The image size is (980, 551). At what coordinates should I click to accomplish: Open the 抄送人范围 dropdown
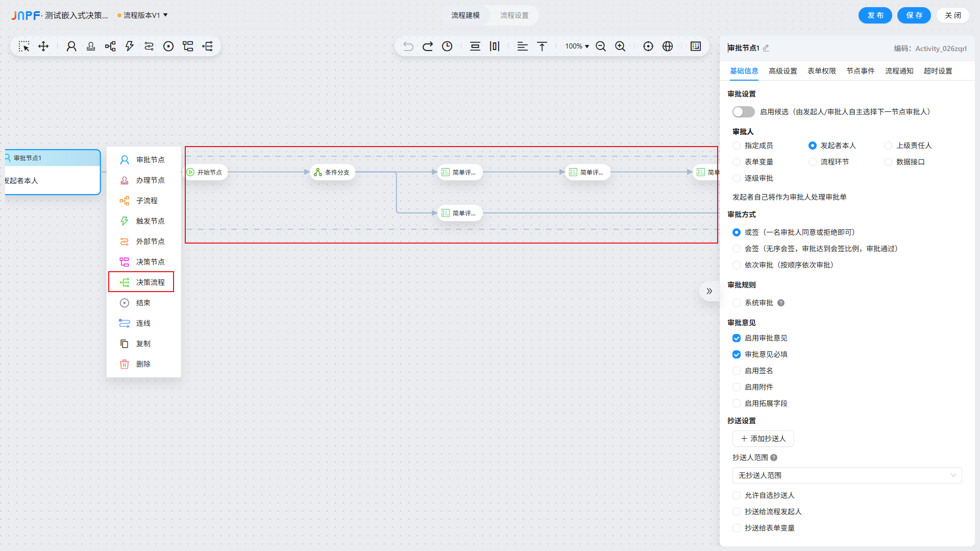coord(847,475)
